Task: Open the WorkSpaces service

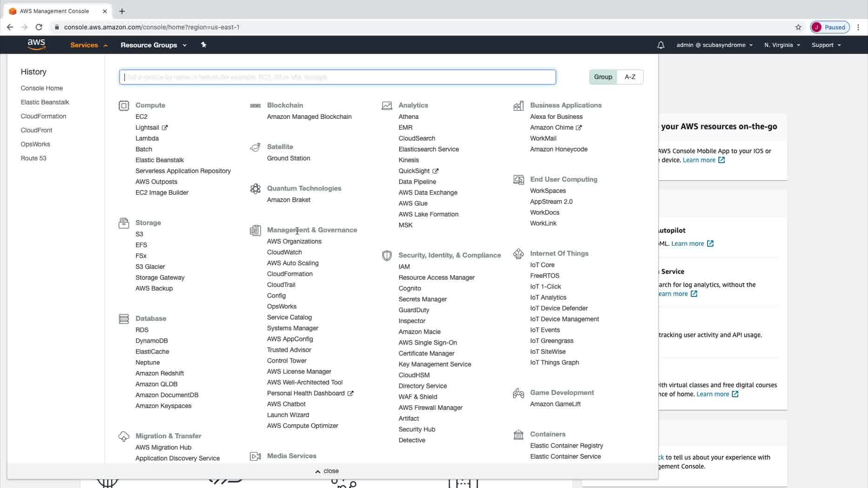Action: tap(548, 191)
